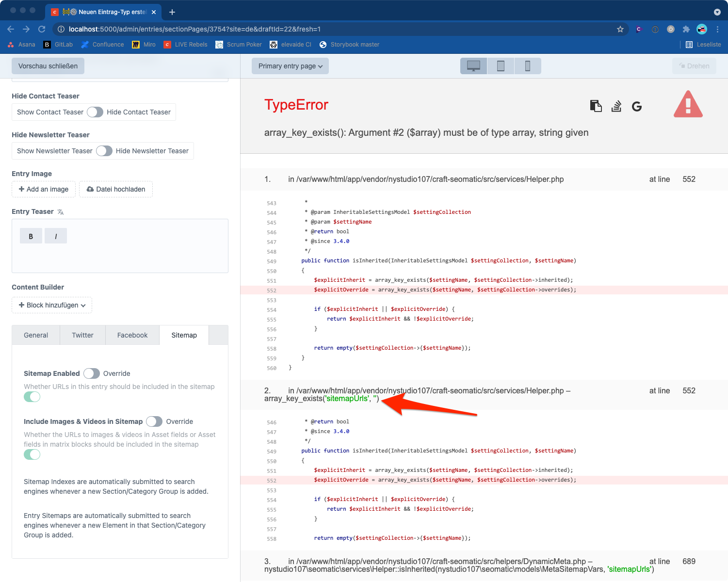Screen dimensions: 728x582
Task: Switch to the Twitter tab
Action: (x=82, y=335)
